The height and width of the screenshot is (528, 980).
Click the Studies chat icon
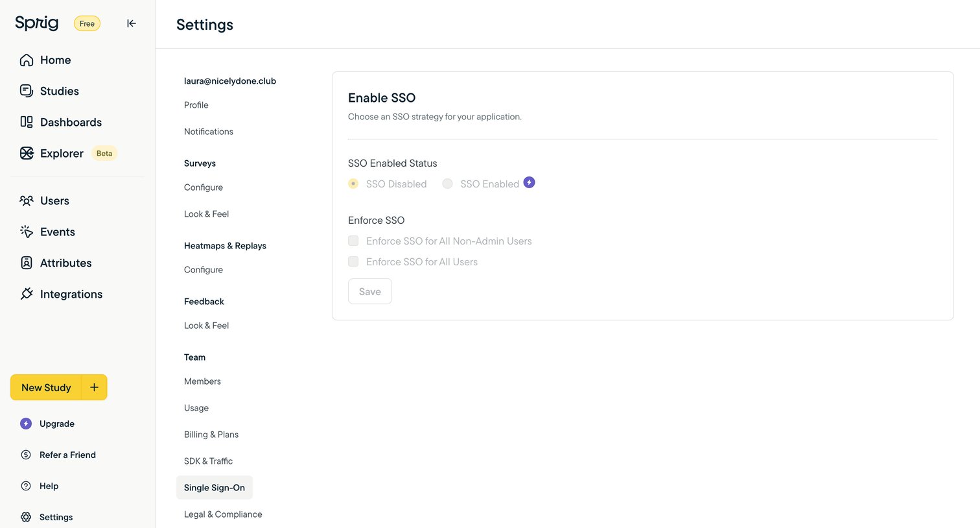pos(27,91)
